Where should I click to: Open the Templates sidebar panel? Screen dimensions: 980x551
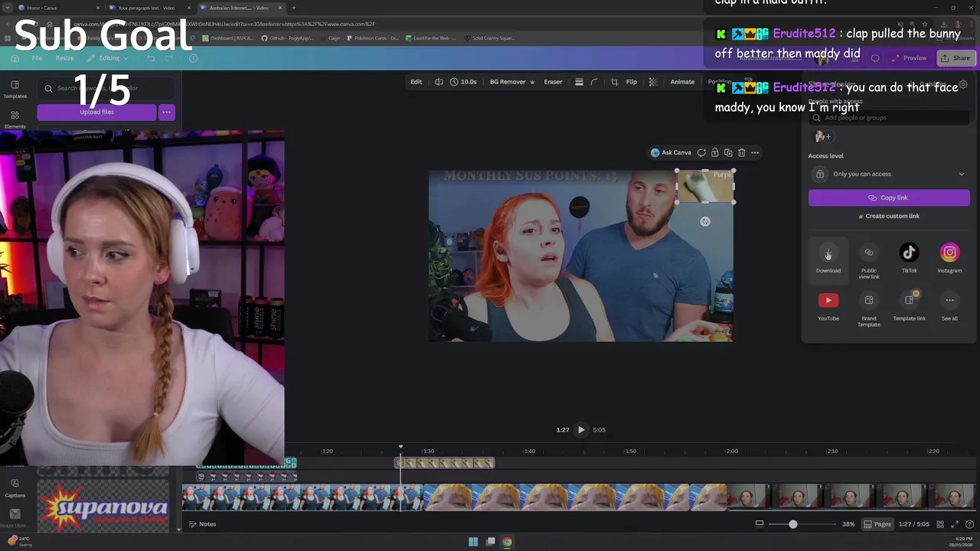click(x=15, y=90)
